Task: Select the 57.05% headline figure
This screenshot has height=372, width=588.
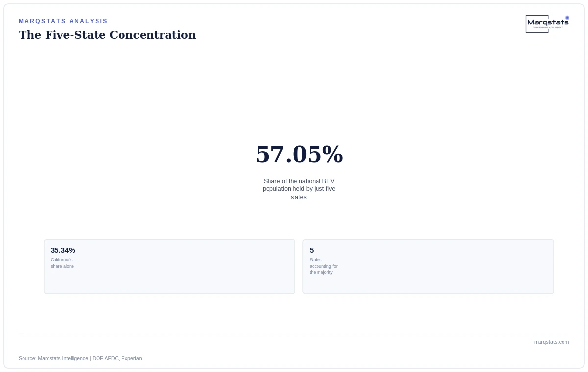Action: pyautogui.click(x=299, y=155)
